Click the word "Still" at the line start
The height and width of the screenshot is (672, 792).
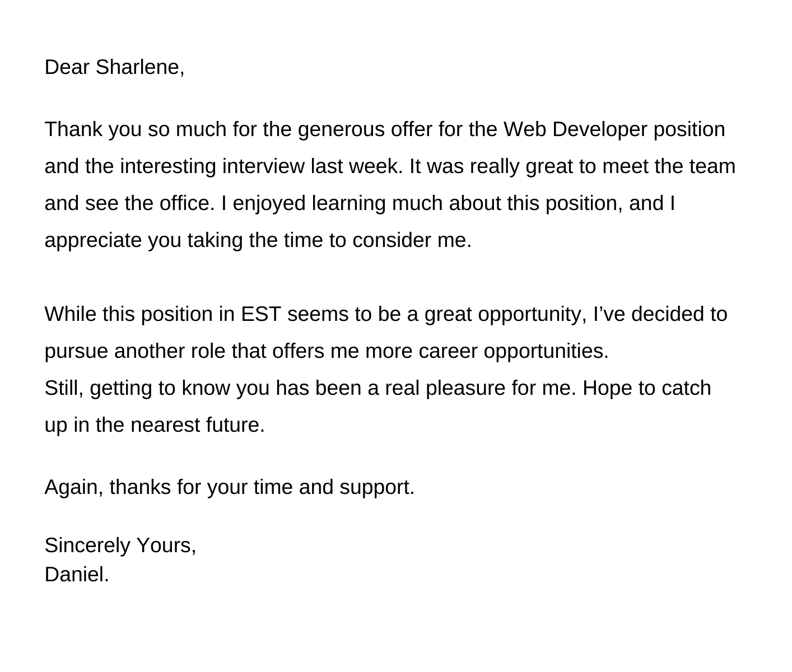63,388
